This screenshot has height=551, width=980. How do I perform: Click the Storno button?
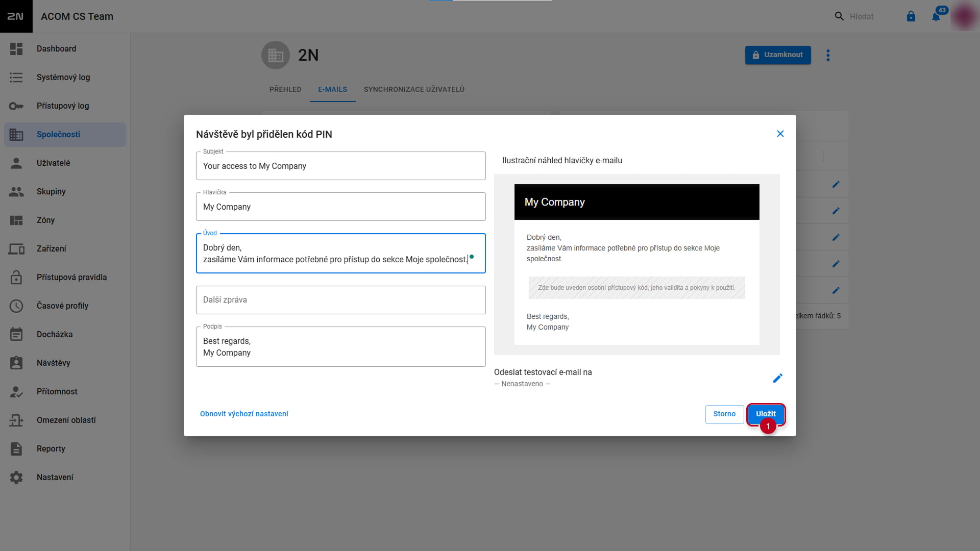(724, 414)
